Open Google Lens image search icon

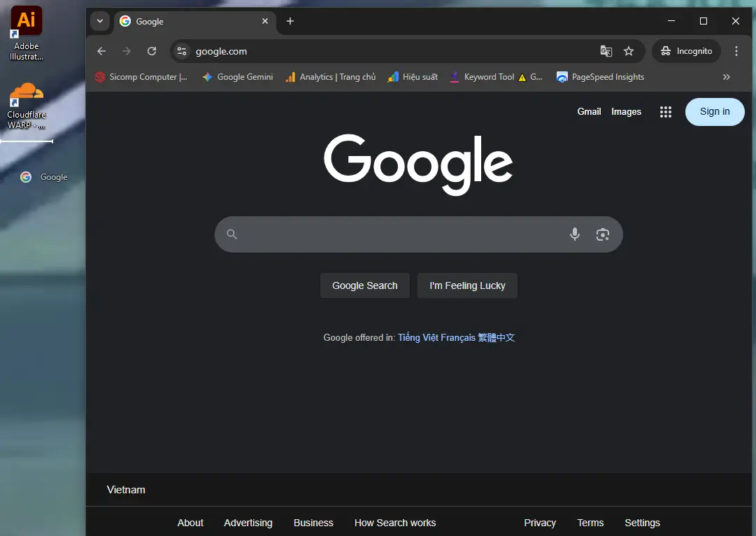pyautogui.click(x=602, y=234)
